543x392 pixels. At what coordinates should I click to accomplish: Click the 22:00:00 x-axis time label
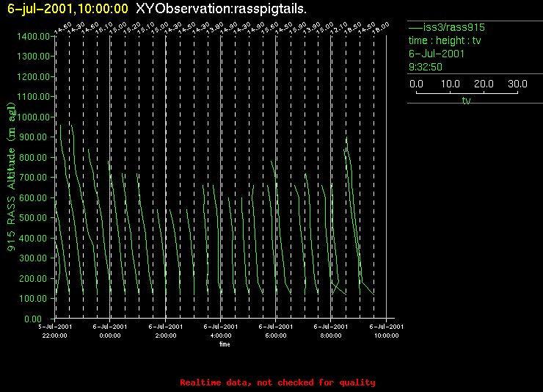click(x=55, y=335)
